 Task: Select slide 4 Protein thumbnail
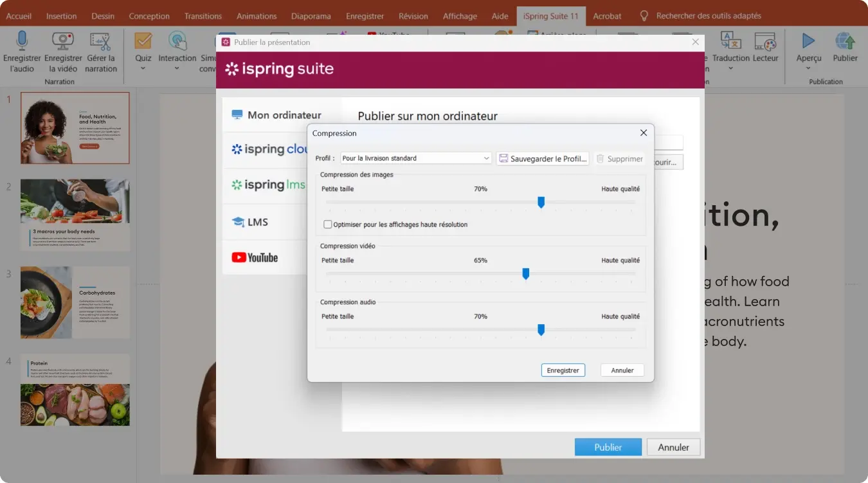(75, 389)
